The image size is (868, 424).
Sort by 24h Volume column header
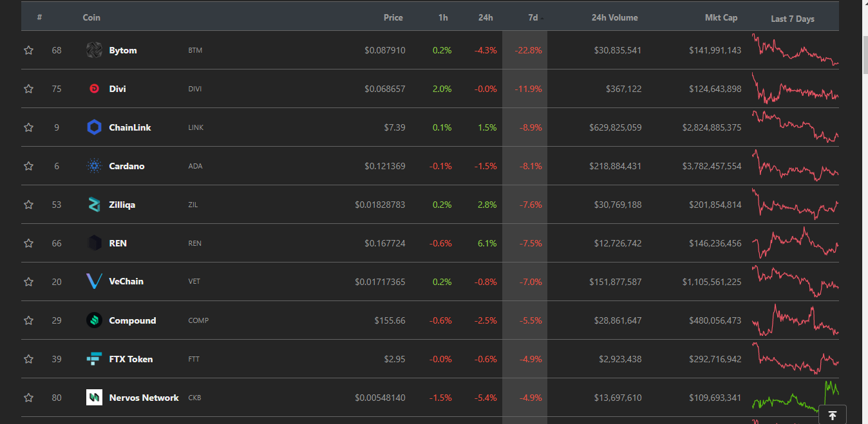[x=615, y=17]
